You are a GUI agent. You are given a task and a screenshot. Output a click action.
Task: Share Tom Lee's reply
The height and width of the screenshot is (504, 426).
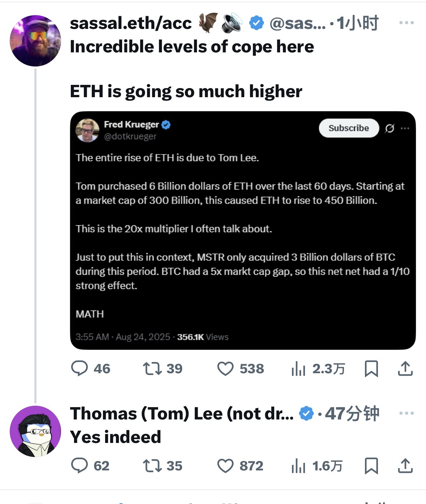click(x=405, y=465)
